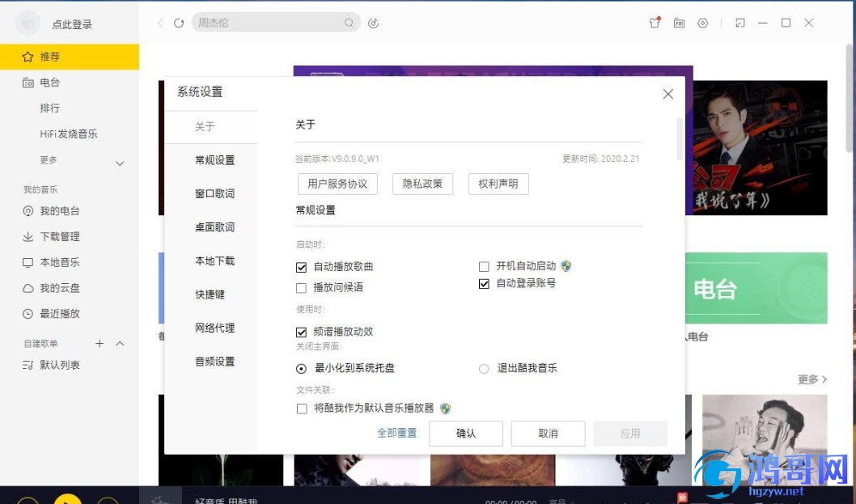Click the 下载管理 download arrow icon
The height and width of the screenshot is (504, 856).
[28, 236]
